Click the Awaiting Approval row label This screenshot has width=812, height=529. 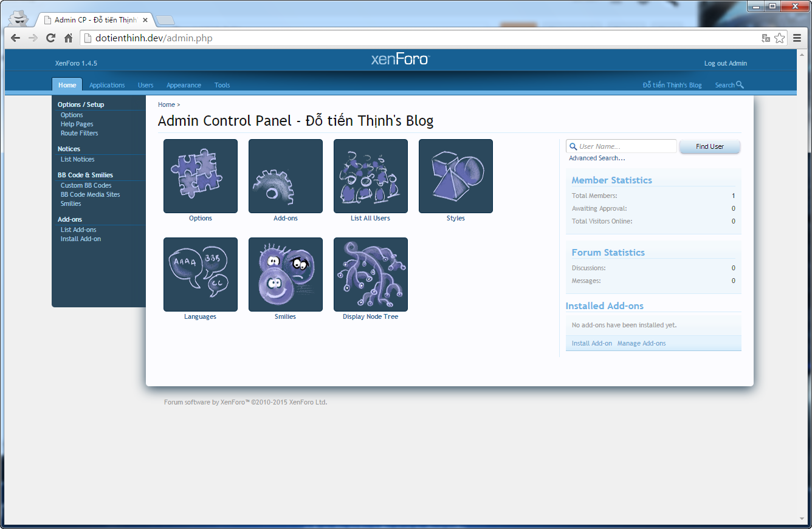[x=599, y=208]
